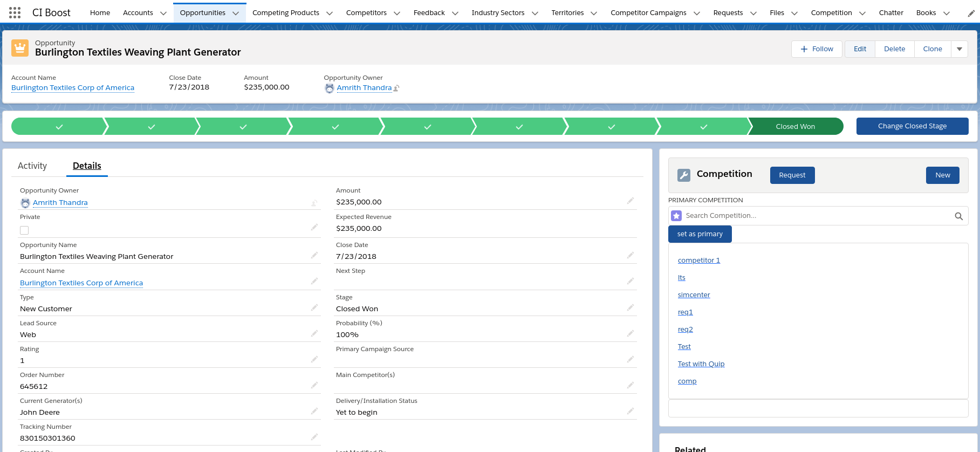Click the search magnifier in Competition box

pyautogui.click(x=958, y=216)
